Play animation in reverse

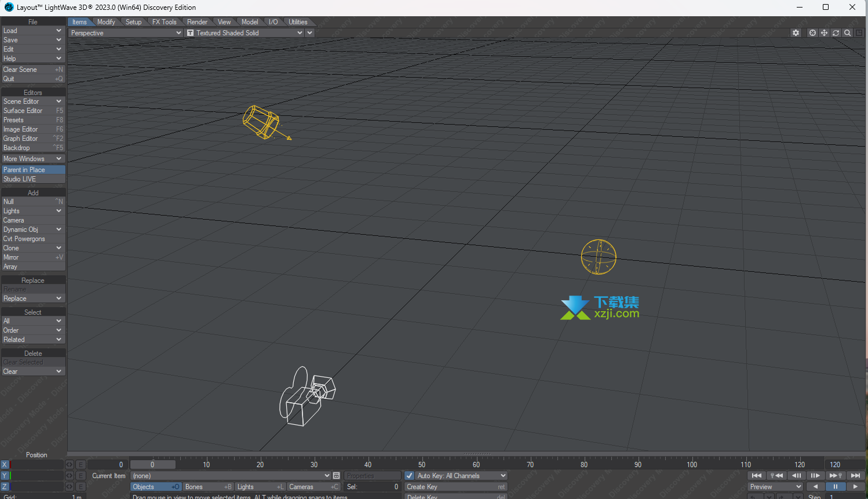815,487
